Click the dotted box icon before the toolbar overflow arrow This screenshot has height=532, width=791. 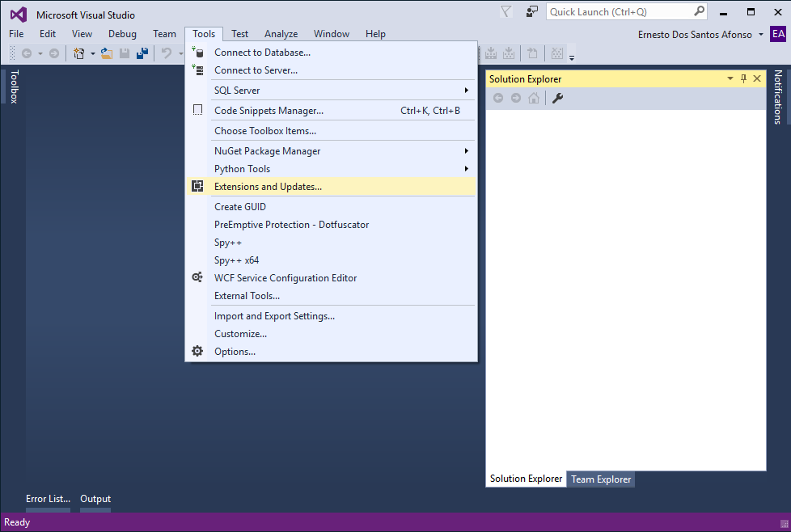pos(557,53)
